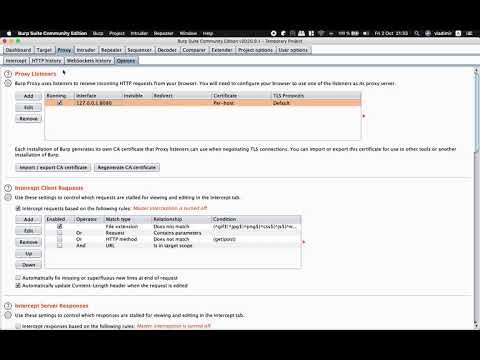Move selected rule Up
The height and width of the screenshot is (360, 480).
click(29, 254)
